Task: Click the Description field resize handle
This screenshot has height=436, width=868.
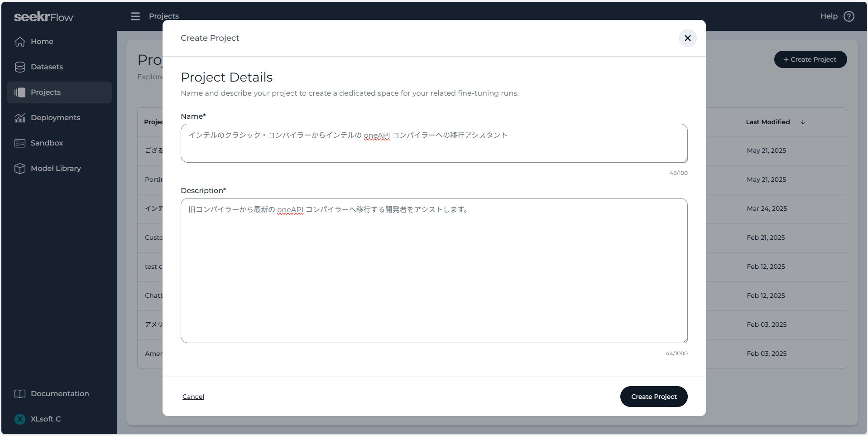Action: [685, 340]
